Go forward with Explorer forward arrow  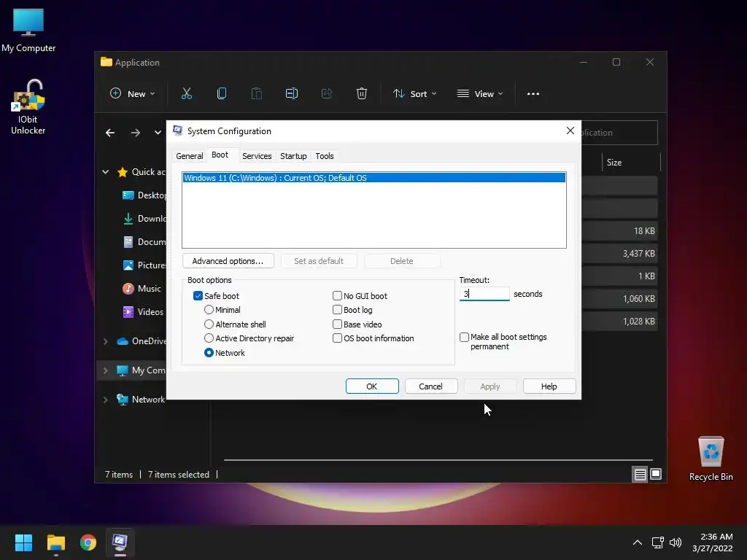[136, 133]
